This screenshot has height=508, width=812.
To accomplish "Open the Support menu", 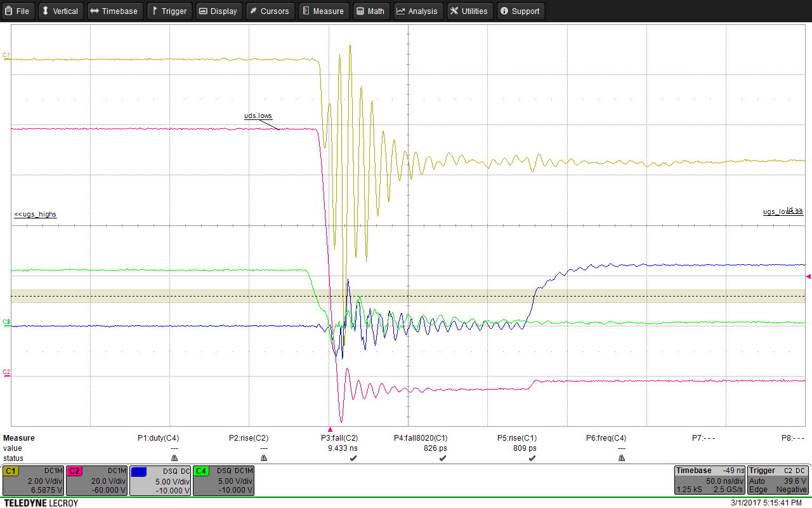I will (x=520, y=11).
